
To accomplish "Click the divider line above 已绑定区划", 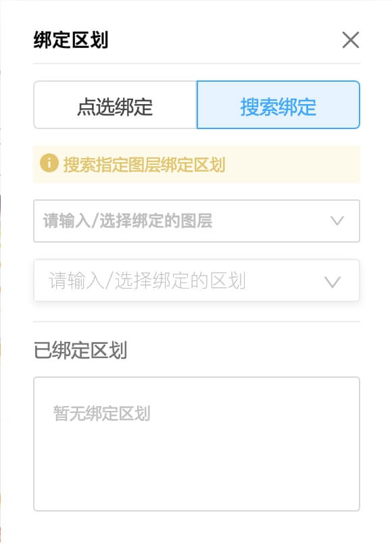I will point(197,322).
